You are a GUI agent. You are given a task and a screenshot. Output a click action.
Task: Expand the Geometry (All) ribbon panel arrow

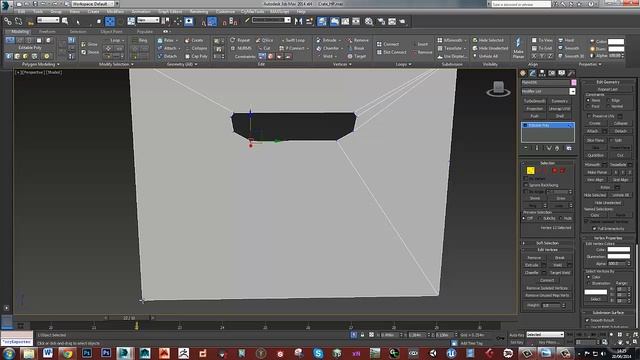tap(196, 64)
